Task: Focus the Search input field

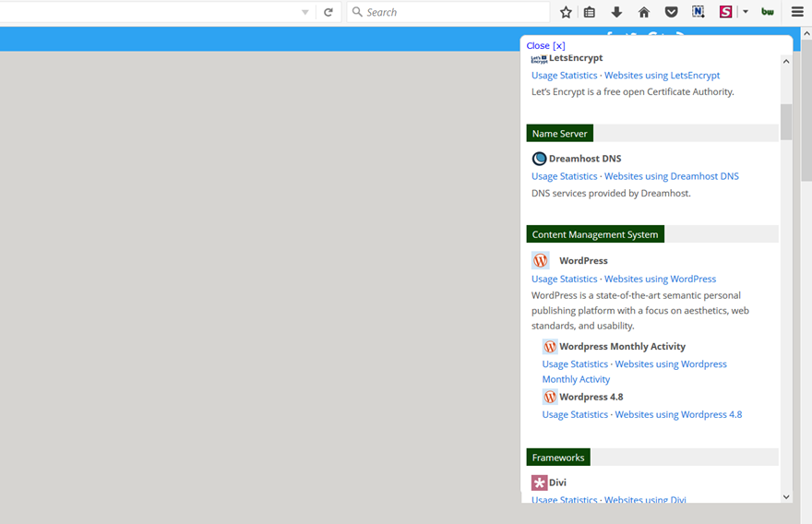Action: [448, 12]
